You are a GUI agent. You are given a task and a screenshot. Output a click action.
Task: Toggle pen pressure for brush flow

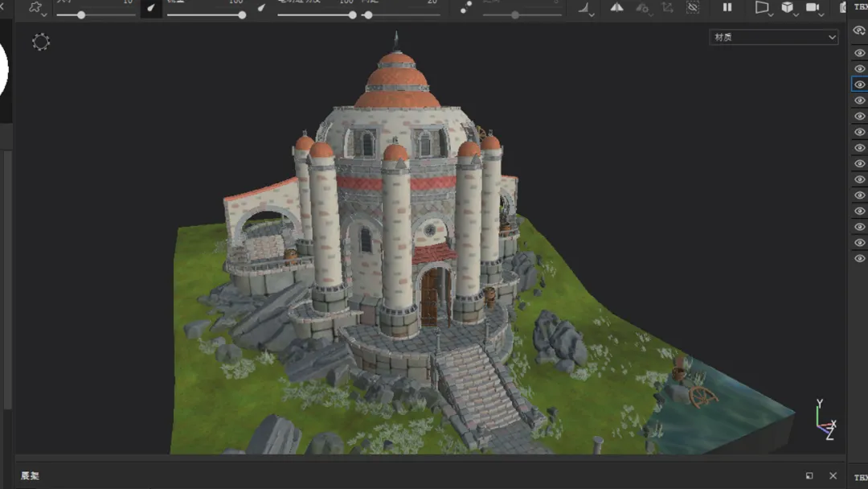coord(261,8)
